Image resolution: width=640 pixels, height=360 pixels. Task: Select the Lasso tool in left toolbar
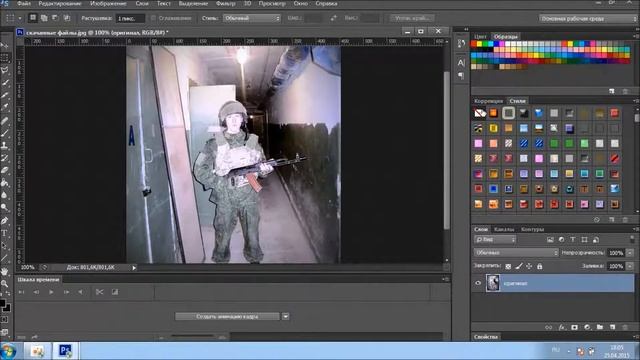point(5,70)
